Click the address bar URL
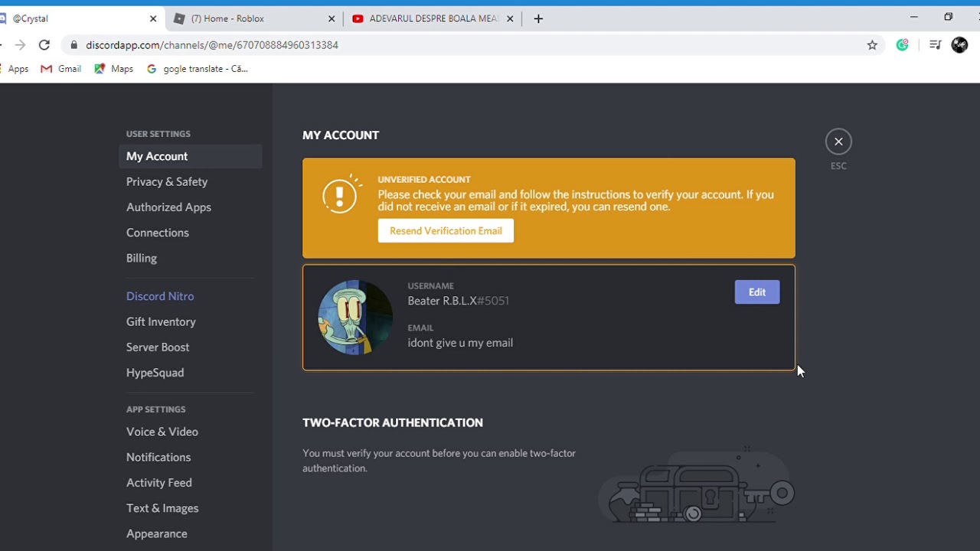The height and width of the screenshot is (551, 980). (212, 45)
